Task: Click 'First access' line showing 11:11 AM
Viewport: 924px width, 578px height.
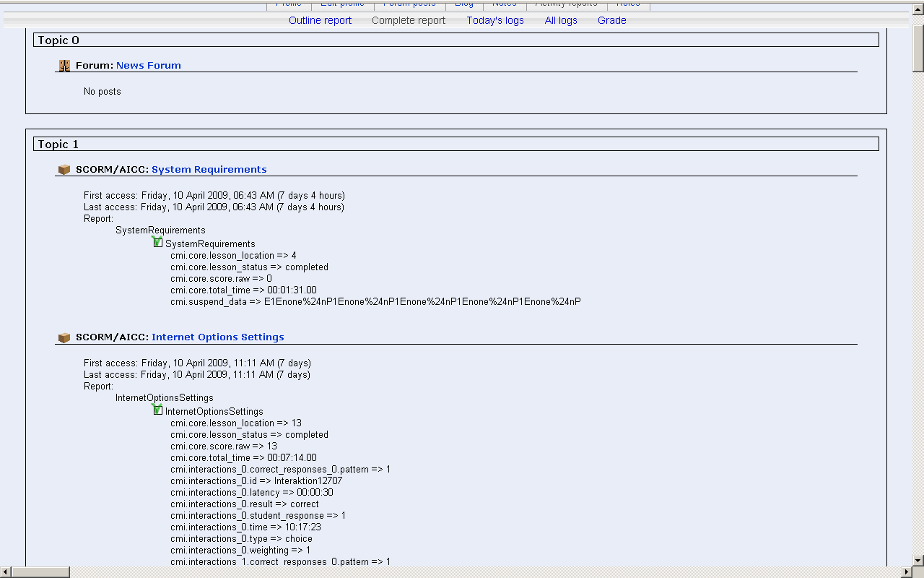Action: click(x=197, y=363)
